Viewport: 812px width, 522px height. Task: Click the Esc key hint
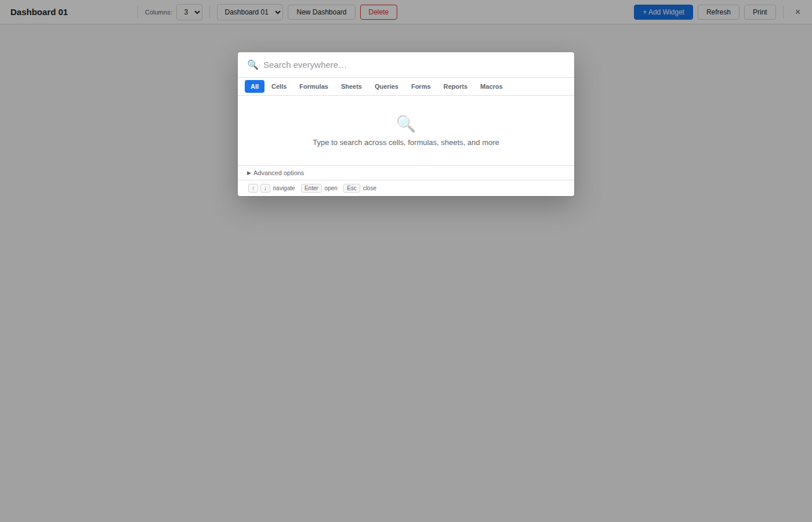tap(351, 188)
